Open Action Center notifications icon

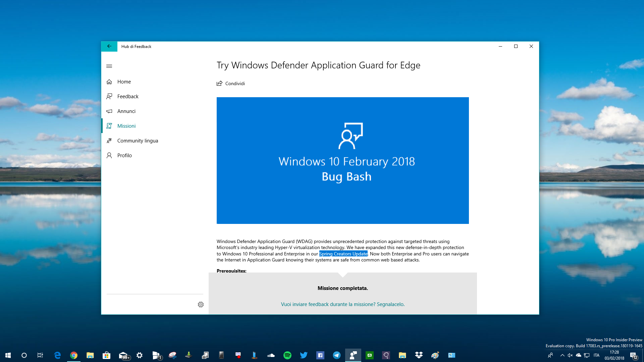633,355
